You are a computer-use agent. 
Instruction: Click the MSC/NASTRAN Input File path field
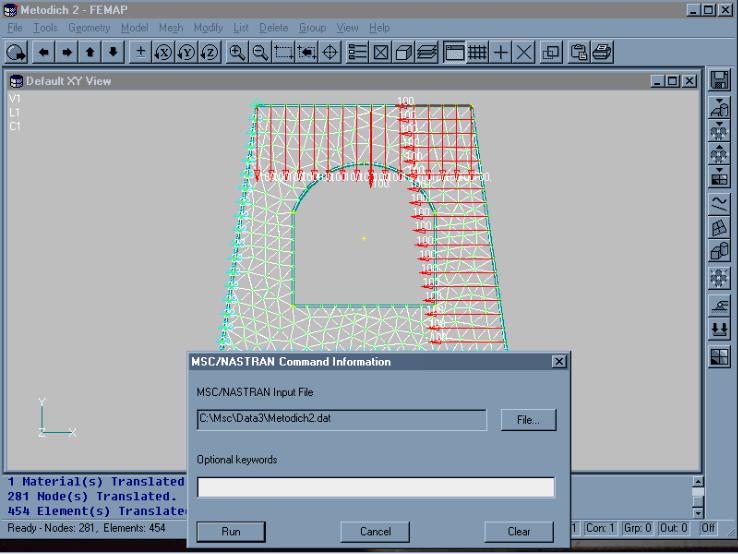pos(342,420)
